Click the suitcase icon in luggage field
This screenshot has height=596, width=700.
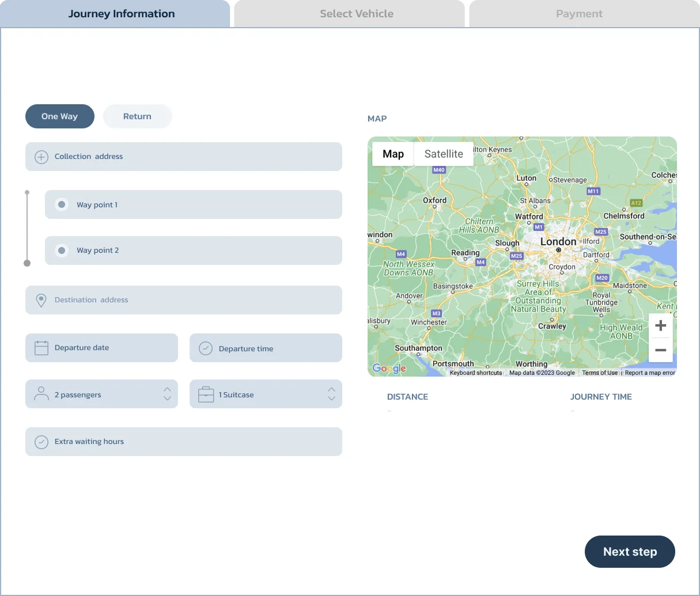[206, 394]
